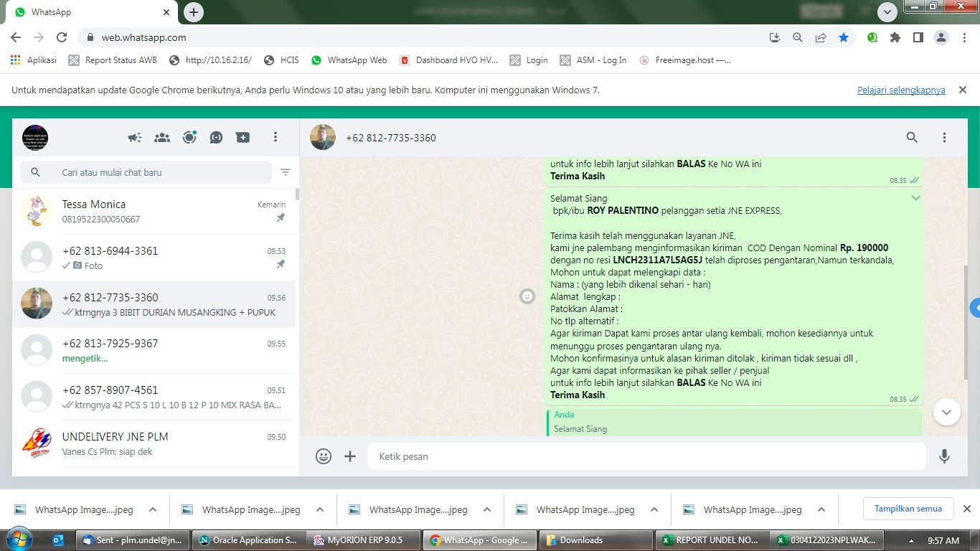
Task: Select the +62 812-7735-3360 chat in the list
Action: coord(154,304)
